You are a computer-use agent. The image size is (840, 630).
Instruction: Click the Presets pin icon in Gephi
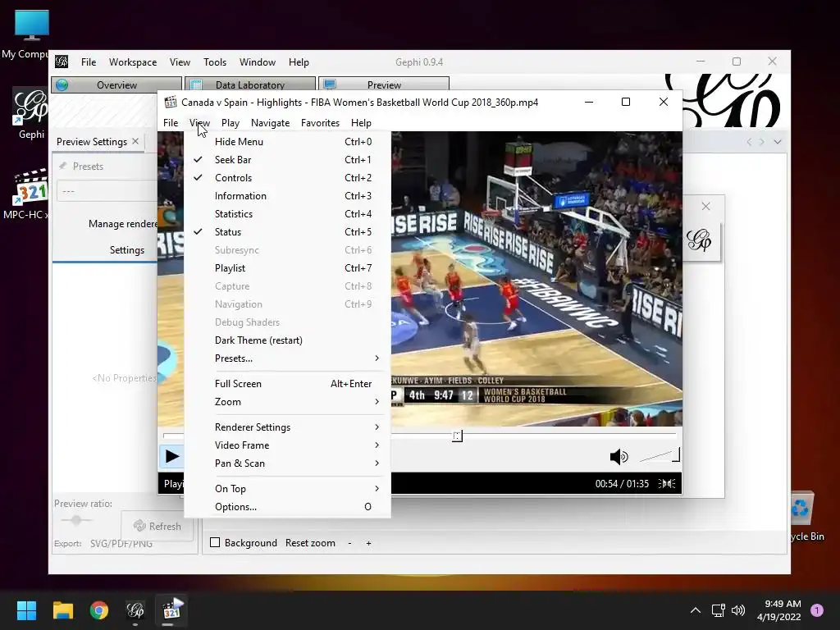click(62, 166)
